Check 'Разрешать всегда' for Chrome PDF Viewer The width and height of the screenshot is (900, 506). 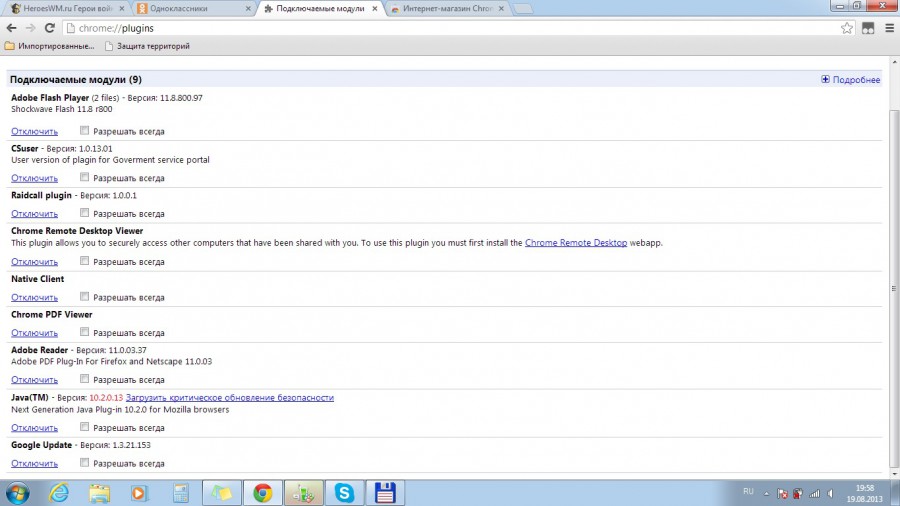click(x=85, y=332)
